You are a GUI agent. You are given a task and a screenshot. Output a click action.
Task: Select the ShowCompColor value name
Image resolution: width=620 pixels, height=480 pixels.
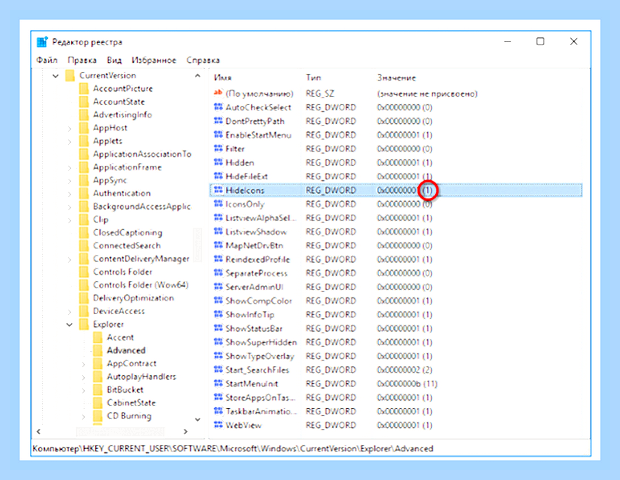[259, 301]
